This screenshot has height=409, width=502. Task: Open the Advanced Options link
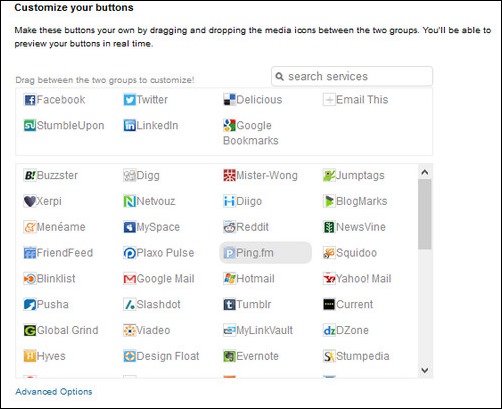[54, 392]
